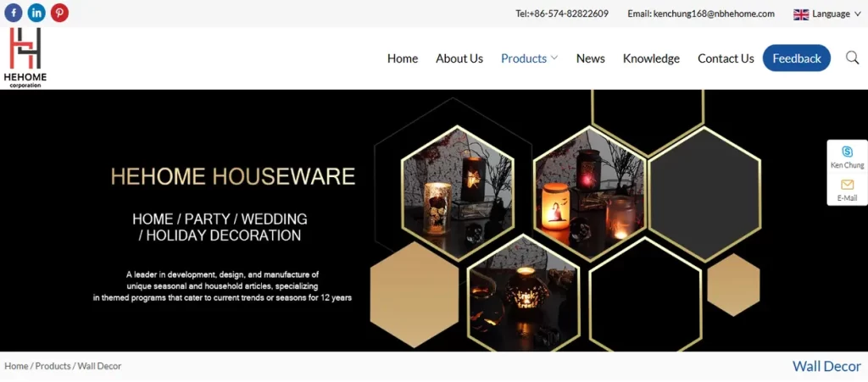The image size is (868, 382).
Task: Click the UK flag icon
Action: [801, 14]
